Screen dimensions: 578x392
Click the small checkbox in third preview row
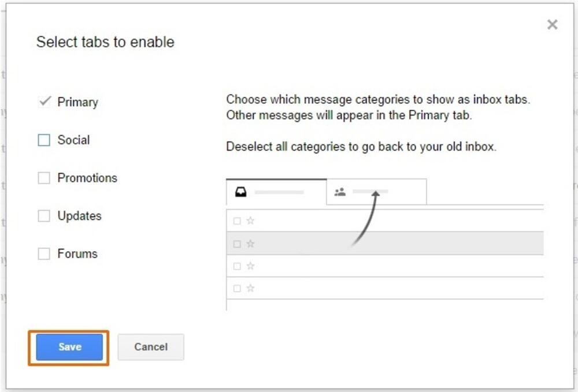point(236,266)
